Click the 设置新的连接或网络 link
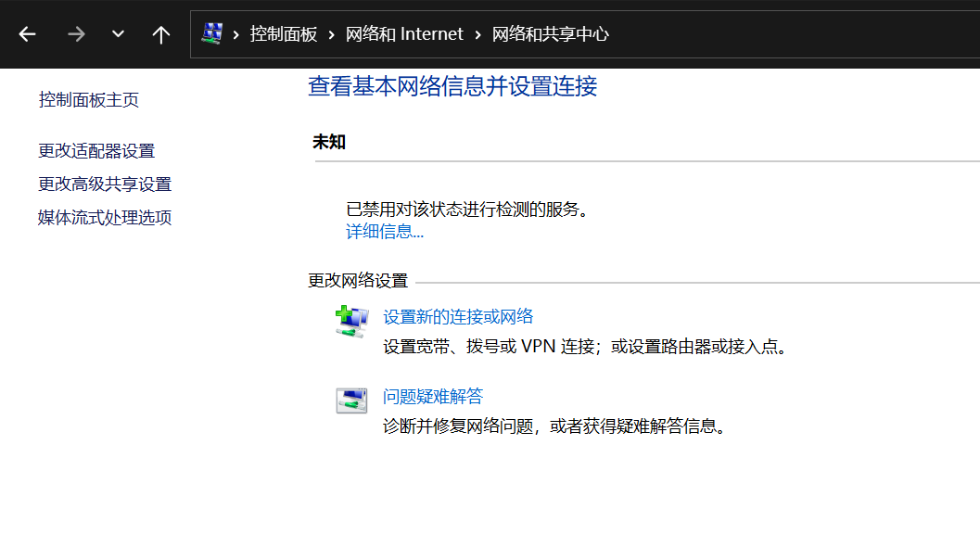 [x=458, y=317]
